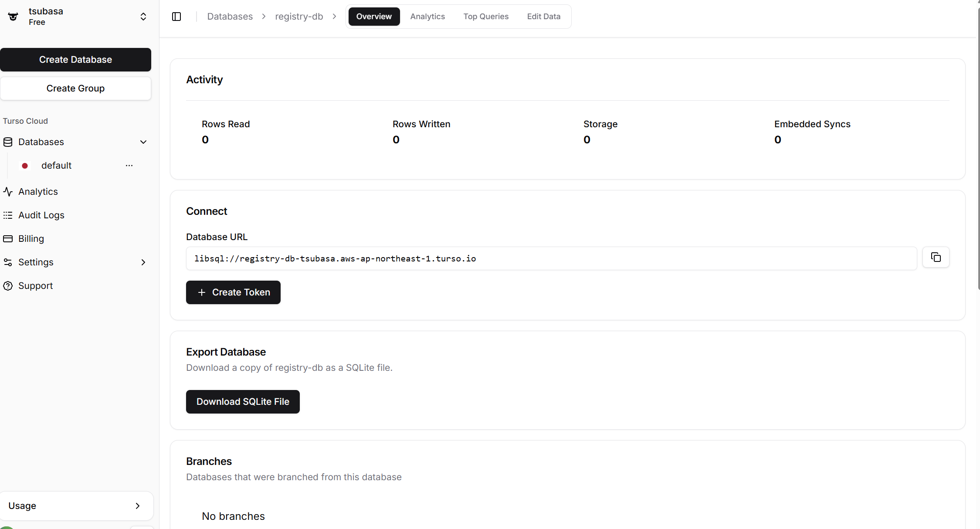Click the Analytics pulse icon in sidebar

(8, 192)
